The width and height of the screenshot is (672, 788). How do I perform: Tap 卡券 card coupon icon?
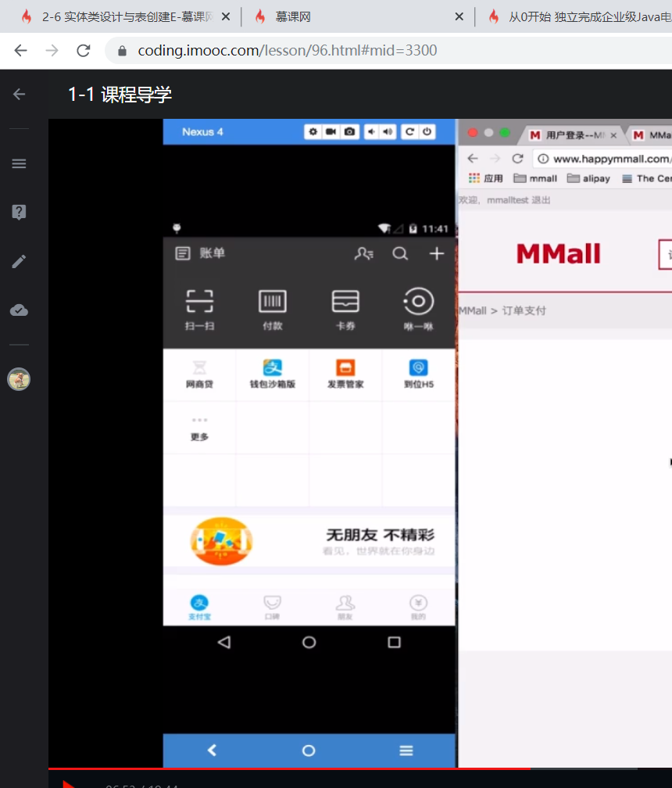pyautogui.click(x=345, y=310)
